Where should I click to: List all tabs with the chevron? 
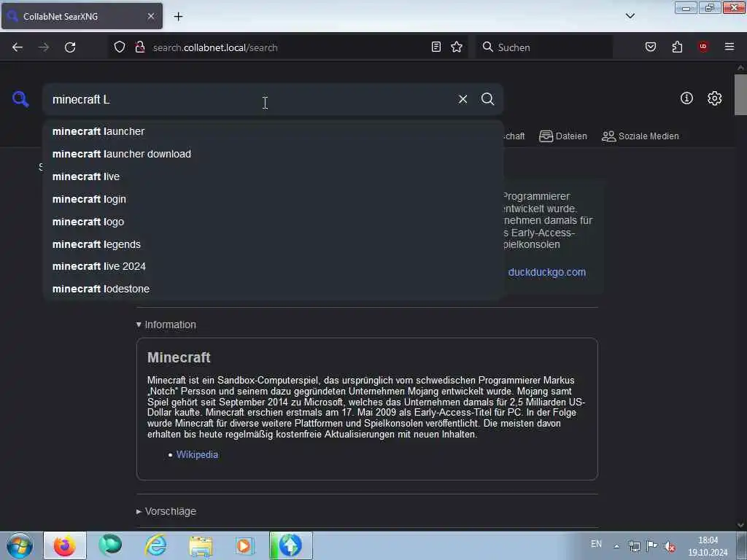[x=630, y=16]
